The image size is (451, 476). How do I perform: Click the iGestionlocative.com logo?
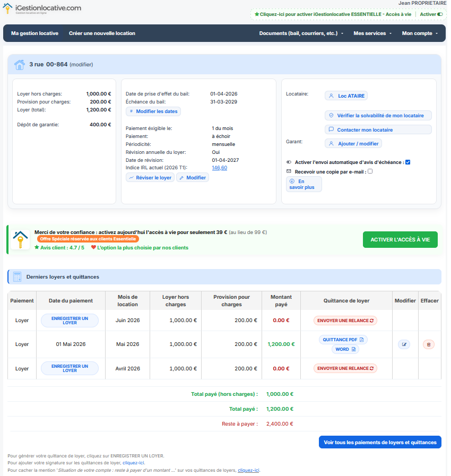pyautogui.click(x=42, y=8)
